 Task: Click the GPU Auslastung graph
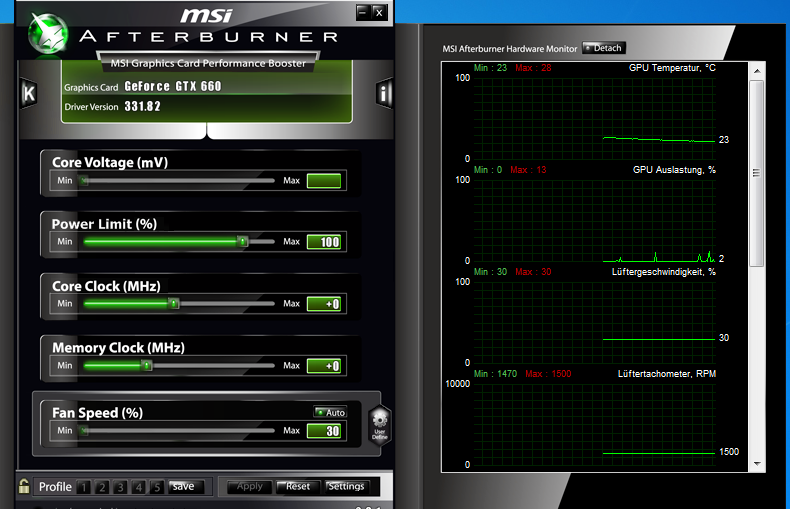tap(595, 220)
